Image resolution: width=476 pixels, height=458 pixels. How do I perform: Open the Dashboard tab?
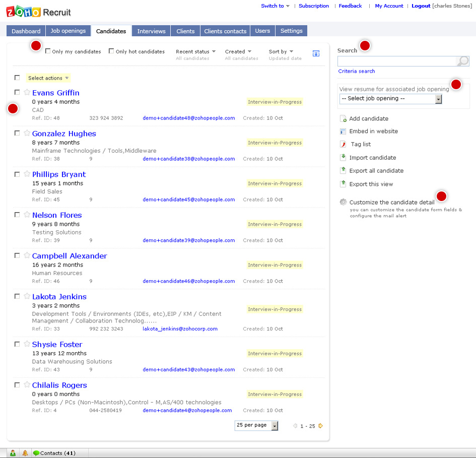coord(26,31)
